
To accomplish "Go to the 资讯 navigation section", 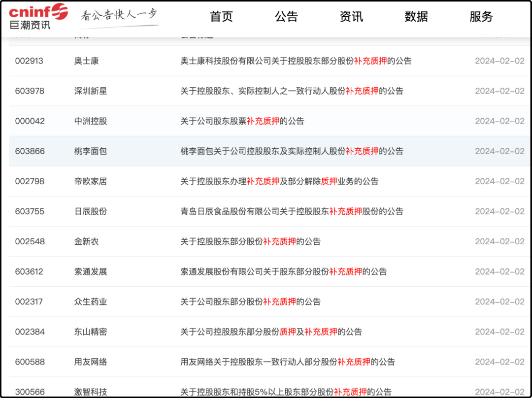I will tap(351, 17).
